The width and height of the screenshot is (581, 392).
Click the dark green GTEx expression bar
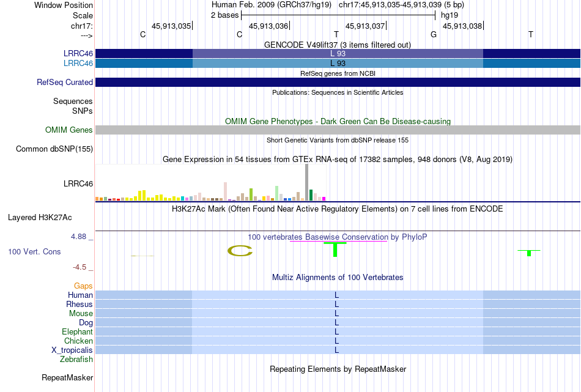click(x=311, y=195)
